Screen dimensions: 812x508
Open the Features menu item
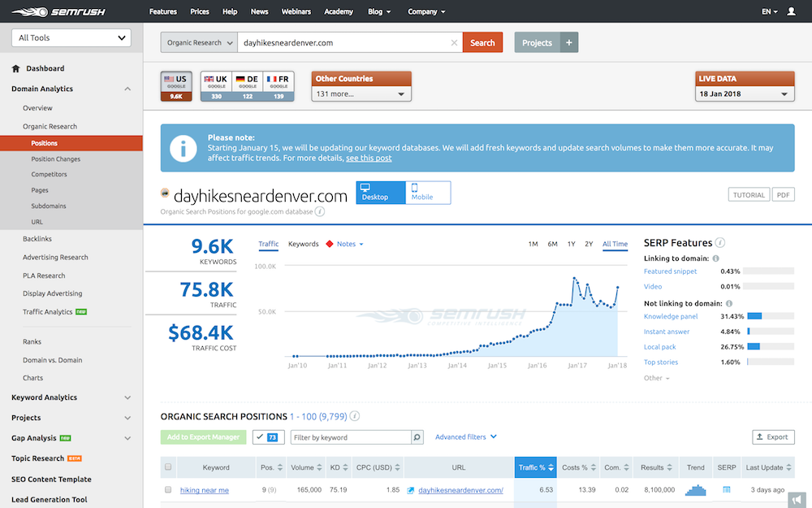[x=163, y=11]
